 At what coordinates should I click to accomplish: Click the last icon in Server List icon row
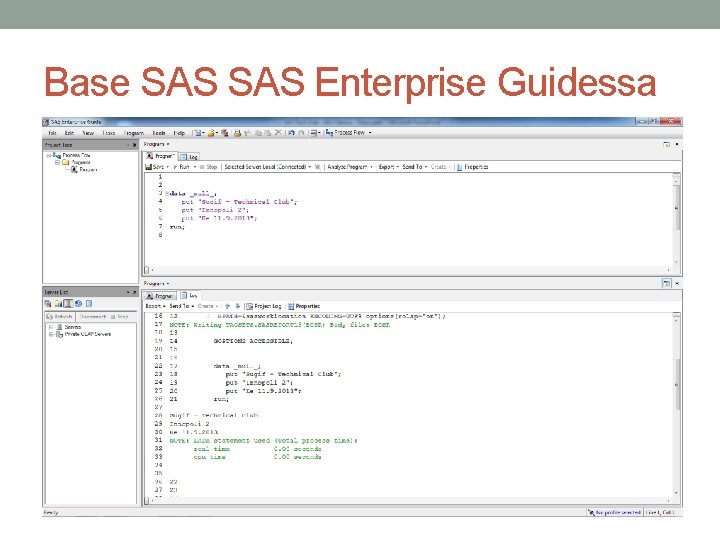coord(89,304)
